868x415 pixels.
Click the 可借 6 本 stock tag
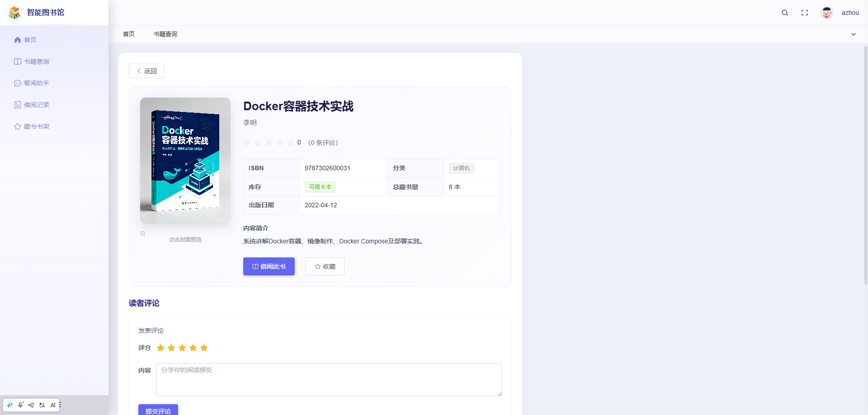pos(320,187)
